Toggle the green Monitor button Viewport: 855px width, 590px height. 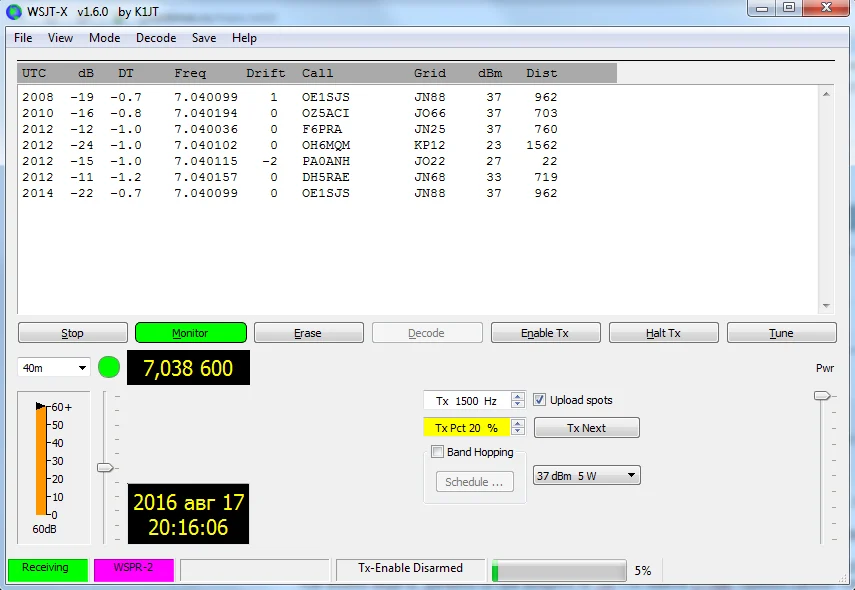pos(190,333)
